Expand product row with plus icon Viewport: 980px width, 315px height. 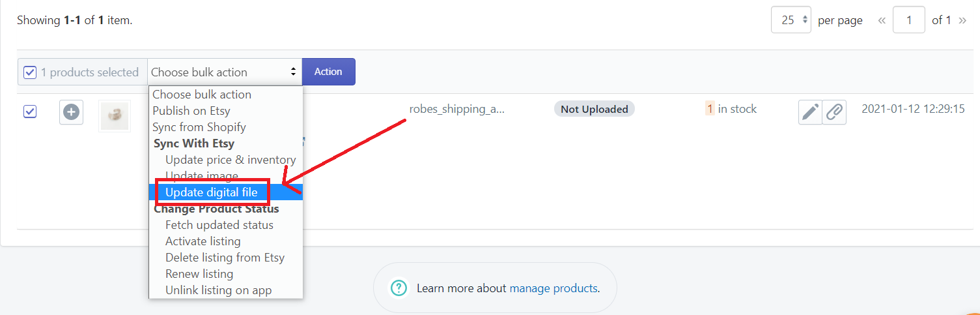(71, 112)
